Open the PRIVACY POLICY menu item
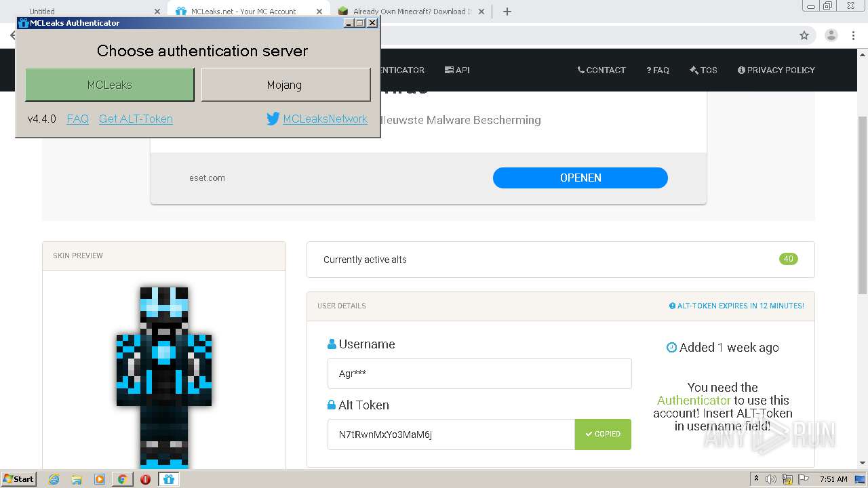 pyautogui.click(x=776, y=70)
